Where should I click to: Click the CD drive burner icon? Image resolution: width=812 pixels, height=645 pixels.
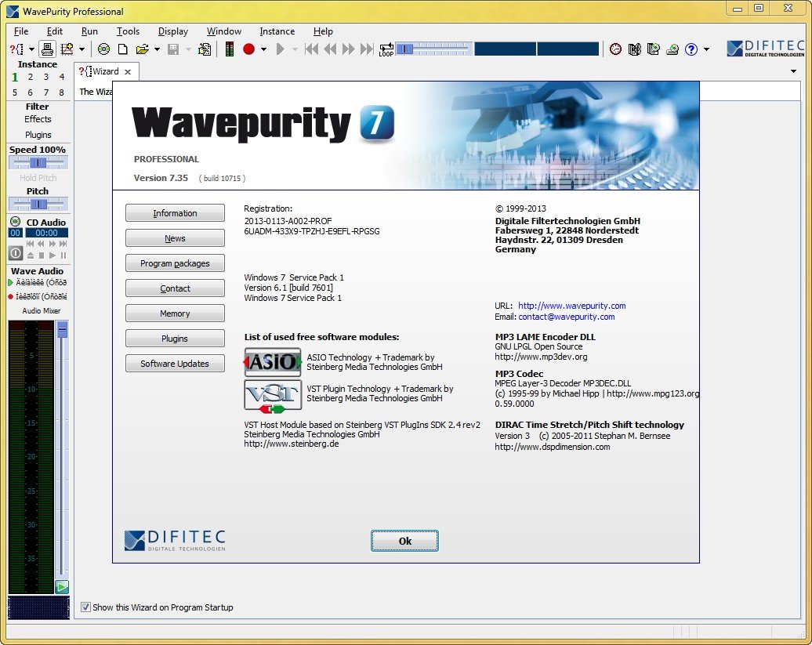(672, 49)
